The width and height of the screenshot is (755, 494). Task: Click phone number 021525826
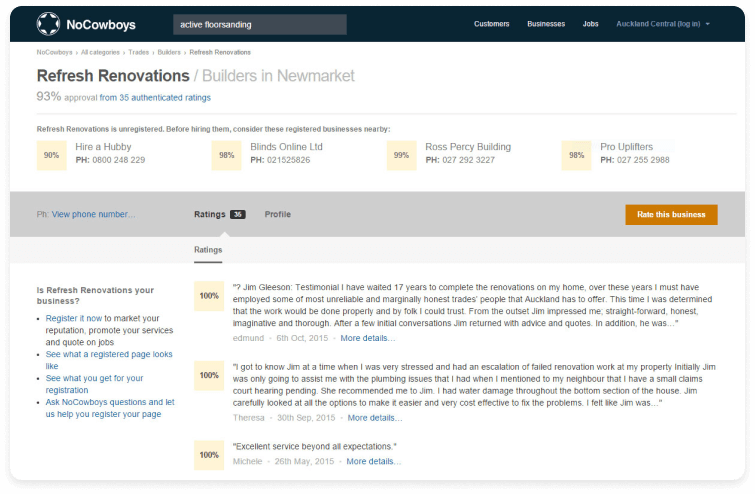(288, 160)
